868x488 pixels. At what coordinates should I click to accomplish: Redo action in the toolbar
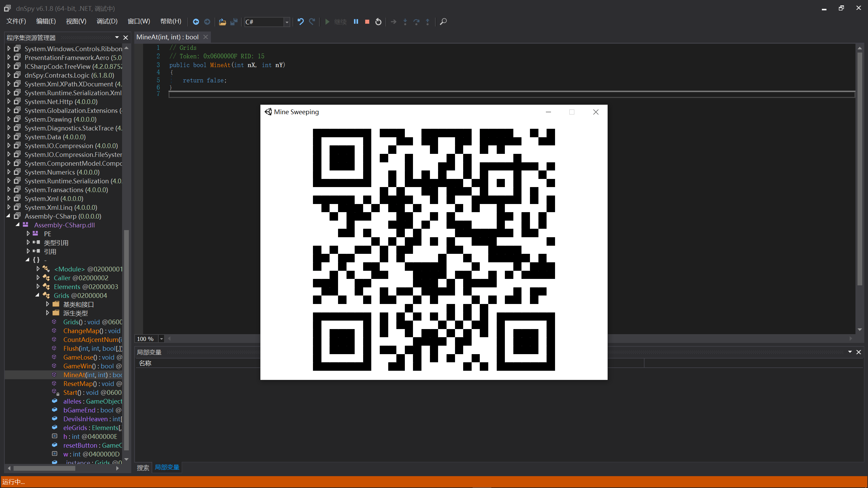pos(312,22)
